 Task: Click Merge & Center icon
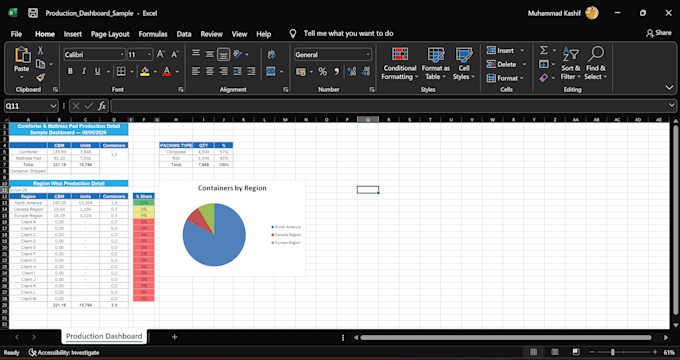(271, 72)
